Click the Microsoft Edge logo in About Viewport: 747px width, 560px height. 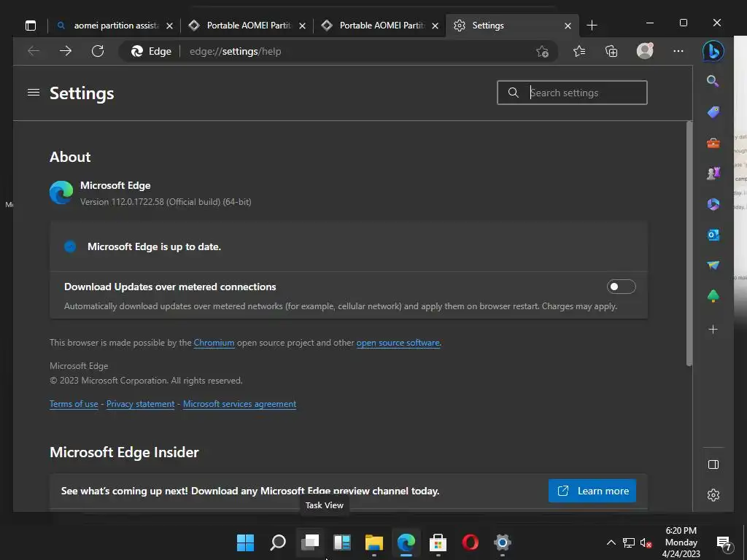pyautogui.click(x=61, y=192)
